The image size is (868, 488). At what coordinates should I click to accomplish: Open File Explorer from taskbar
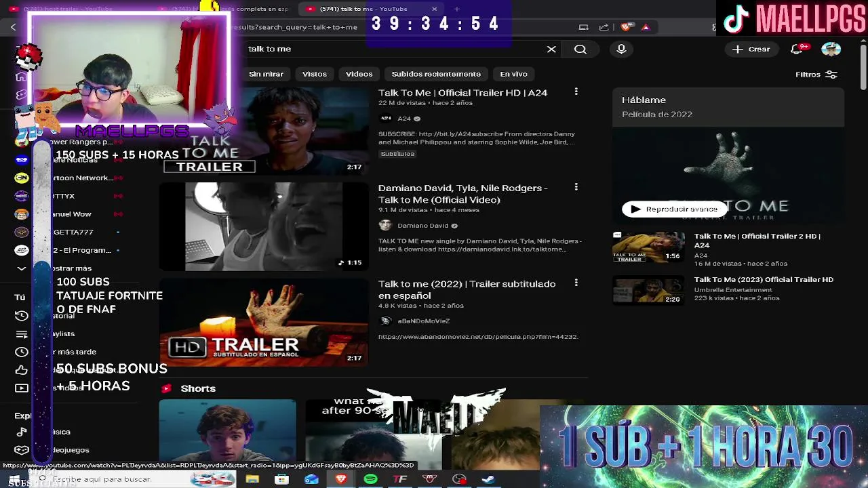coord(252,479)
